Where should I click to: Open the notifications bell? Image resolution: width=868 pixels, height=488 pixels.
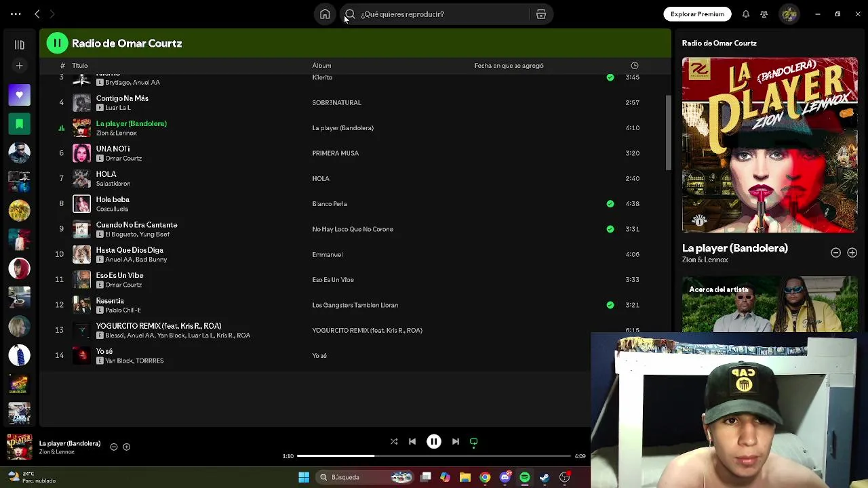(746, 14)
